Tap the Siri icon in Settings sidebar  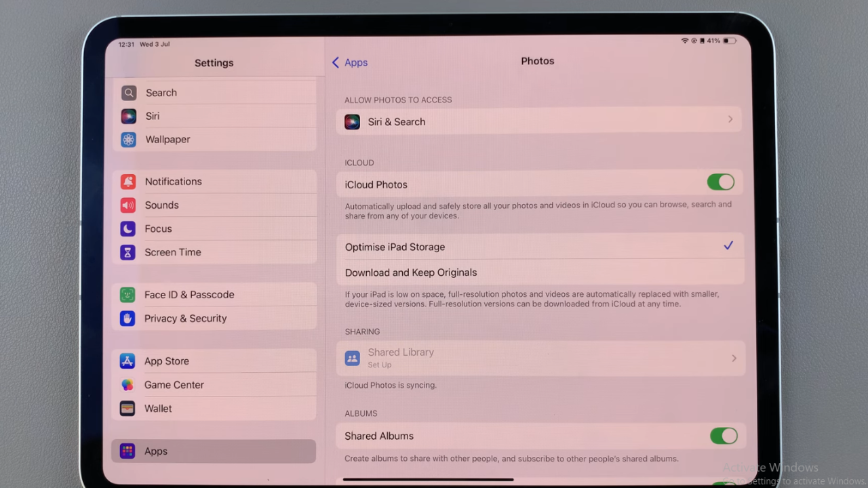[129, 116]
